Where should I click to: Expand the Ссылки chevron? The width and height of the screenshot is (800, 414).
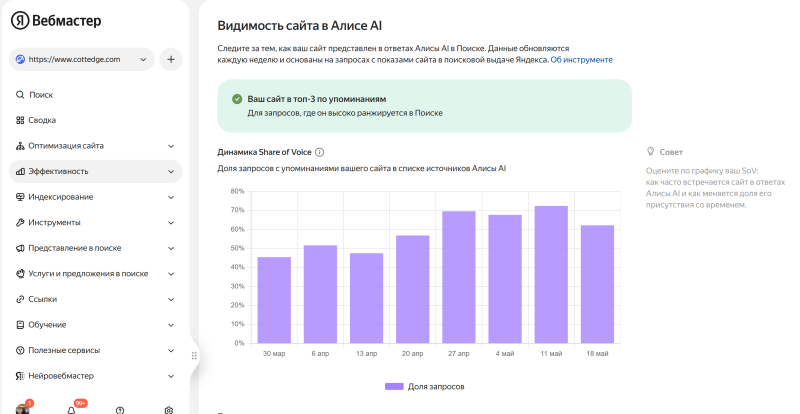[171, 299]
